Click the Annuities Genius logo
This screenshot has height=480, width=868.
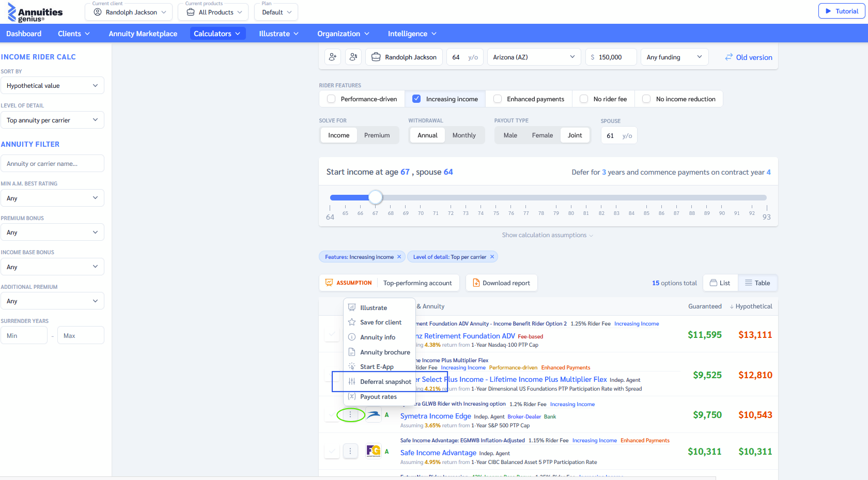[35, 12]
